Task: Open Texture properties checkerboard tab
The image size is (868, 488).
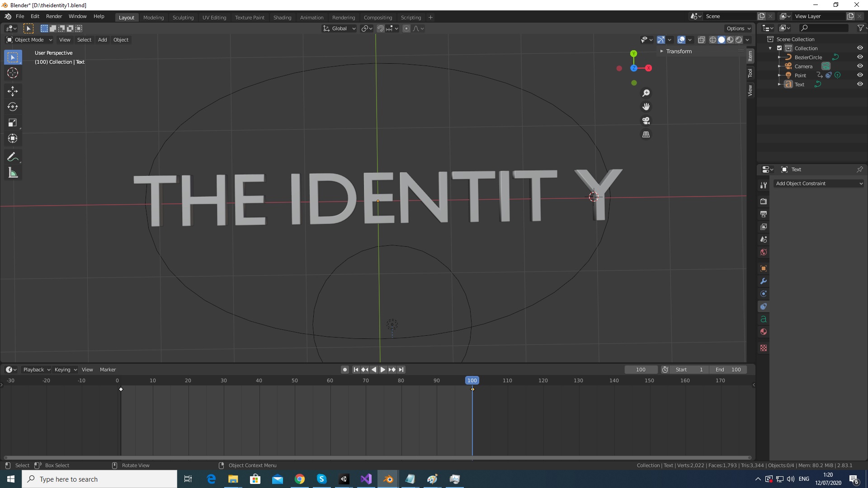Action: 764,348
